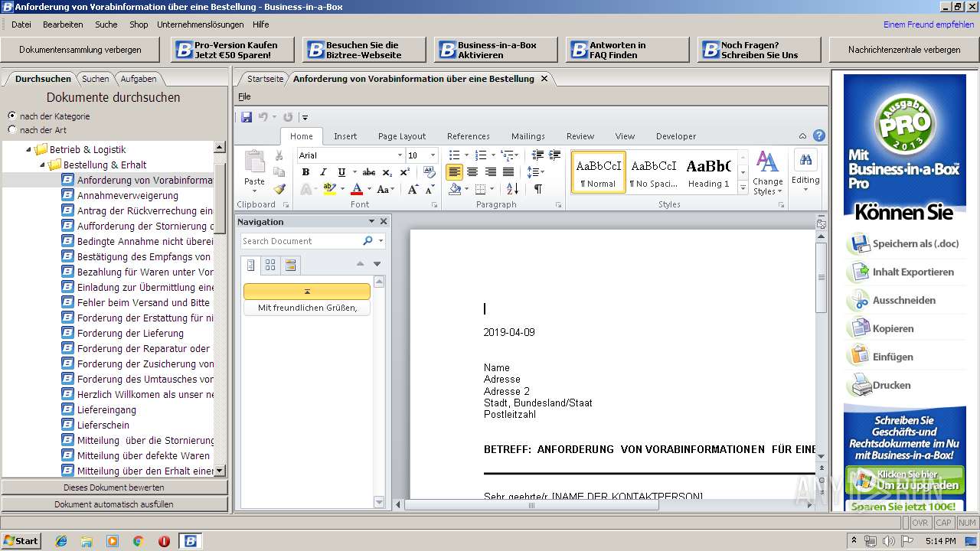Justify the paragraph text

point(508,172)
